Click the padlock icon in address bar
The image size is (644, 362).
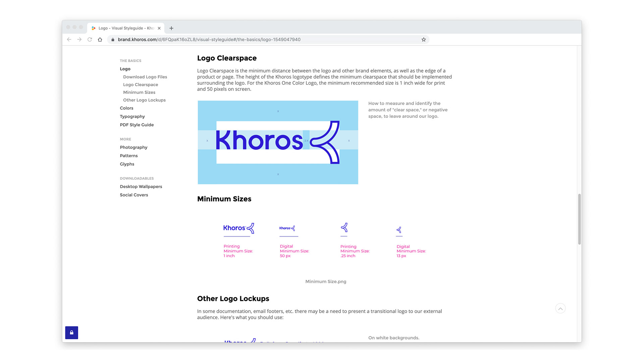pyautogui.click(x=113, y=40)
